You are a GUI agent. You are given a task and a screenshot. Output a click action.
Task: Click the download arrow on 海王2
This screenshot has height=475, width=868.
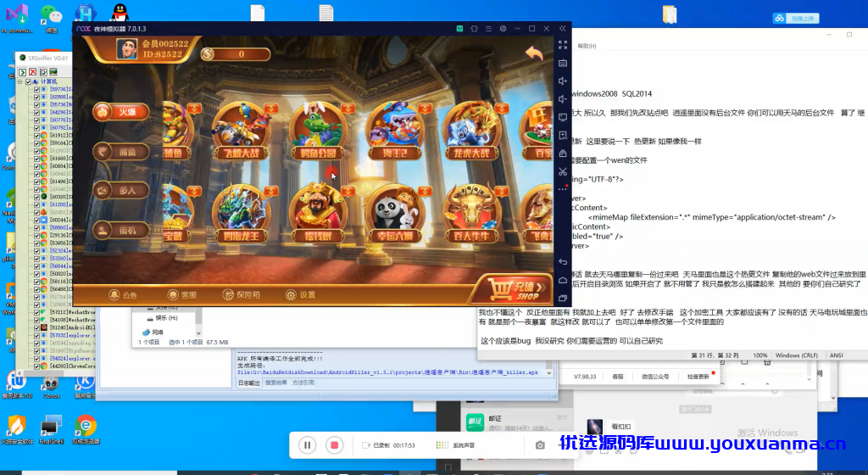pyautogui.click(x=425, y=108)
